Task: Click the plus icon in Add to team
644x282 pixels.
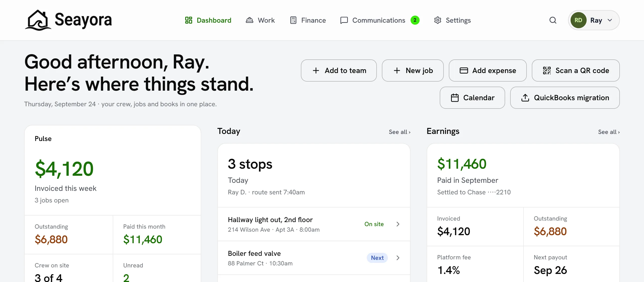Action: coord(316,70)
